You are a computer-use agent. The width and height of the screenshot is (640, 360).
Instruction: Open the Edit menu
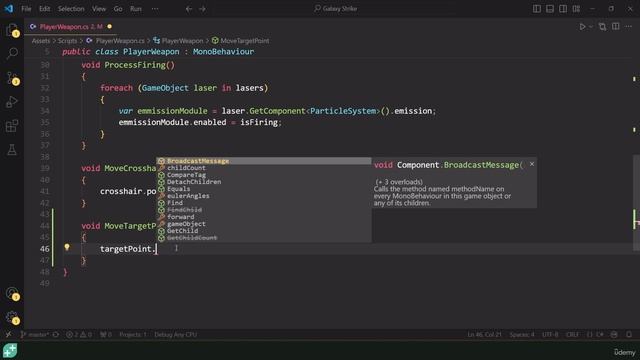click(44, 9)
